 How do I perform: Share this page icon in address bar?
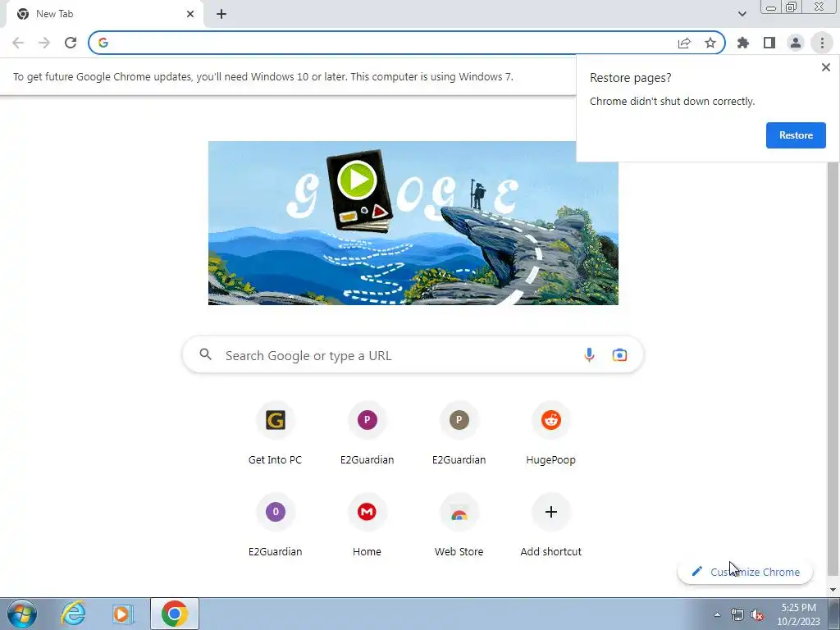pyautogui.click(x=684, y=43)
